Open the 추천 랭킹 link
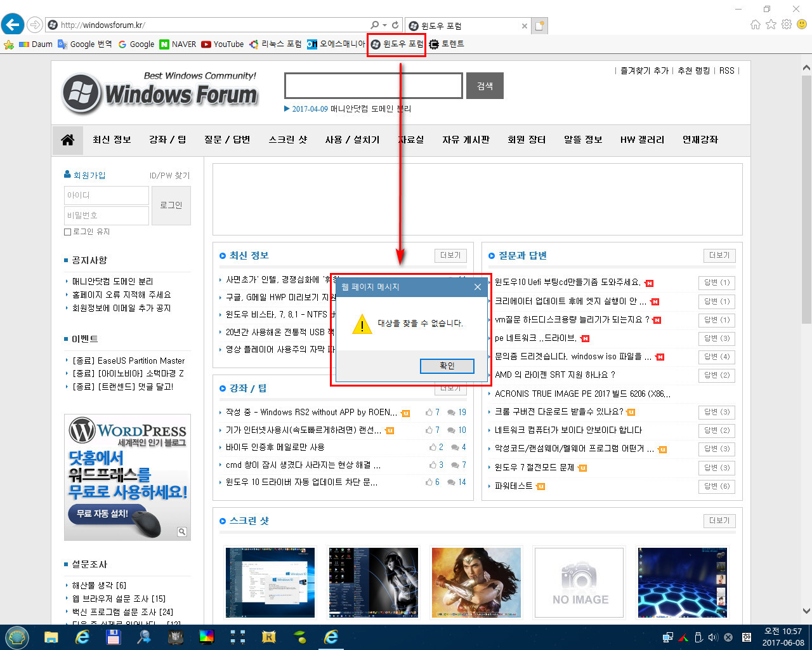Image resolution: width=812 pixels, height=650 pixels. click(693, 71)
